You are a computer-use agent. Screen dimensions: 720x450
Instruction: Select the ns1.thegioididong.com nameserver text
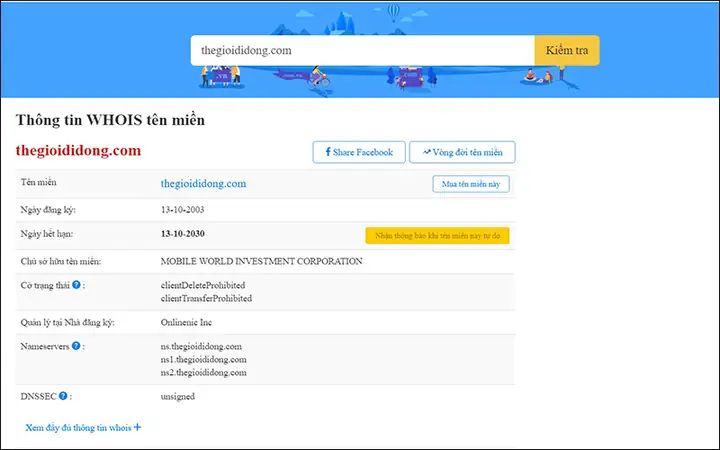(203, 360)
